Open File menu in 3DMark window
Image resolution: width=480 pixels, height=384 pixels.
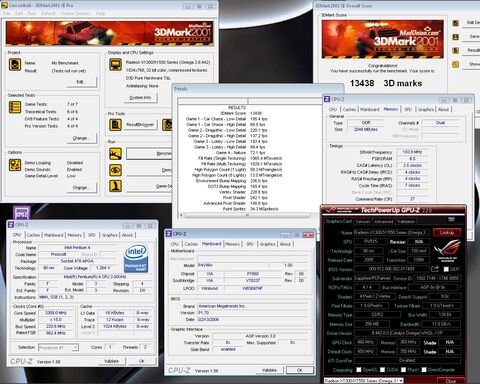coord(7,13)
